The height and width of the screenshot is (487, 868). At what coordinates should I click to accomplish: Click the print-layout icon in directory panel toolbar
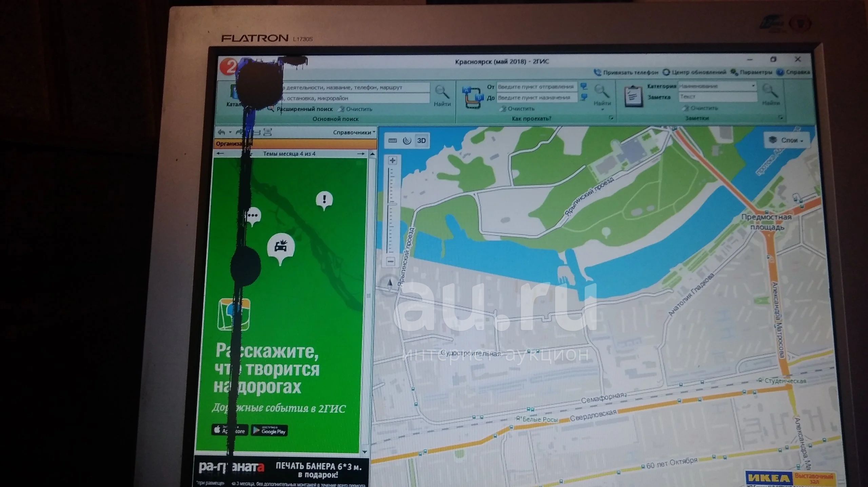pyautogui.click(x=268, y=132)
